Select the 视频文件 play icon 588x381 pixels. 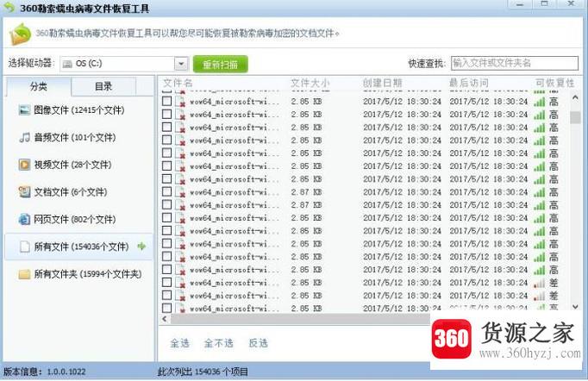pyautogui.click(x=24, y=165)
